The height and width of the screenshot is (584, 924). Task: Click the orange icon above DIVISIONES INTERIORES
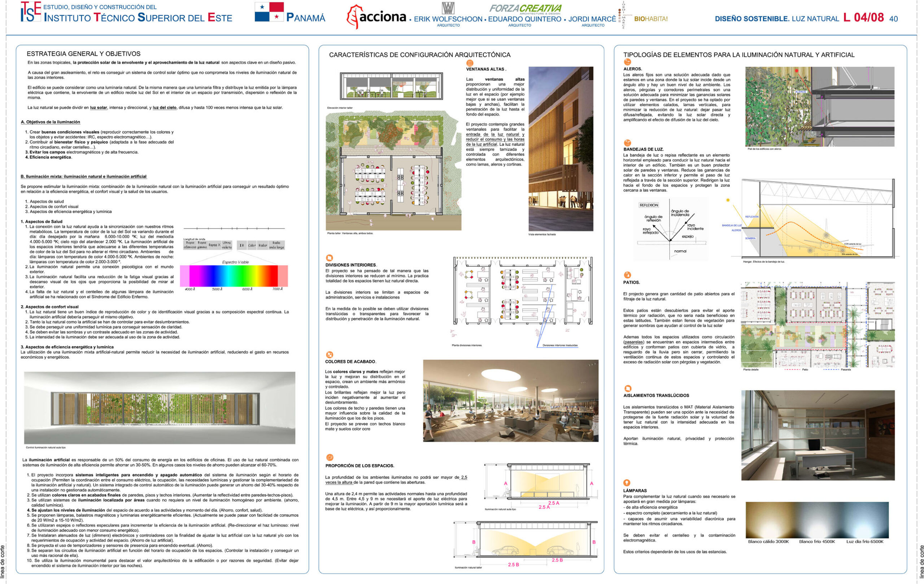point(329,258)
